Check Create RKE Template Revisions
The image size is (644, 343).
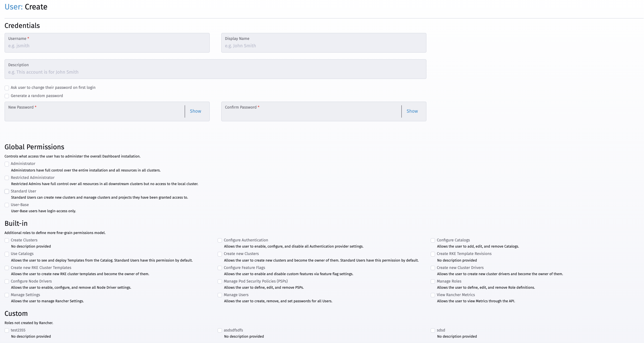point(433,254)
